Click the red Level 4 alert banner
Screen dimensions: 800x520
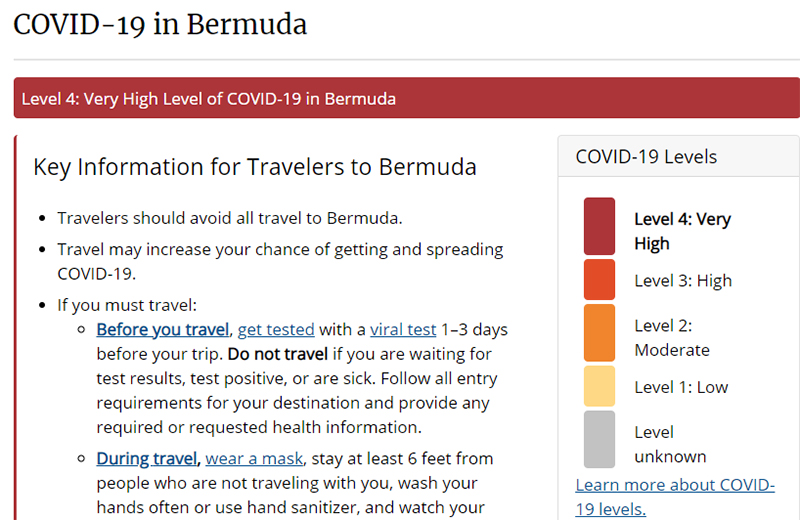(x=406, y=99)
